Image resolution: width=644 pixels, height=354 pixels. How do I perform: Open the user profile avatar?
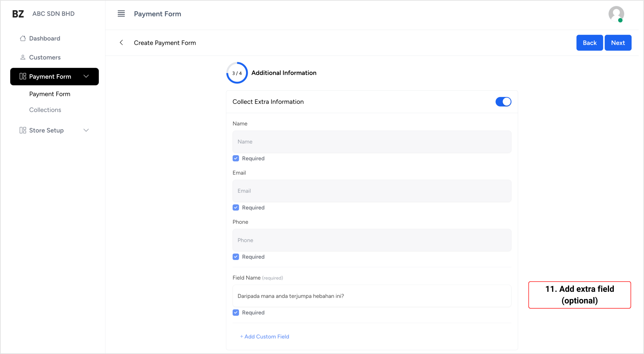(x=616, y=14)
